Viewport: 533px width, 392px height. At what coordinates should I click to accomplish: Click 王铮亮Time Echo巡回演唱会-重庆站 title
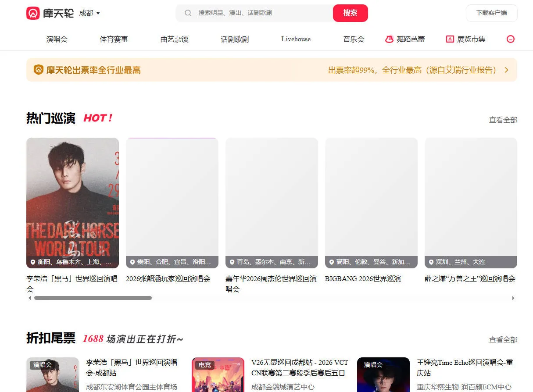(465, 368)
